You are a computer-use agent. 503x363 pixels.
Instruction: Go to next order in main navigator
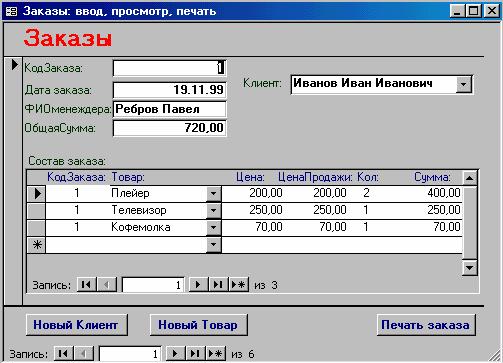175,354
